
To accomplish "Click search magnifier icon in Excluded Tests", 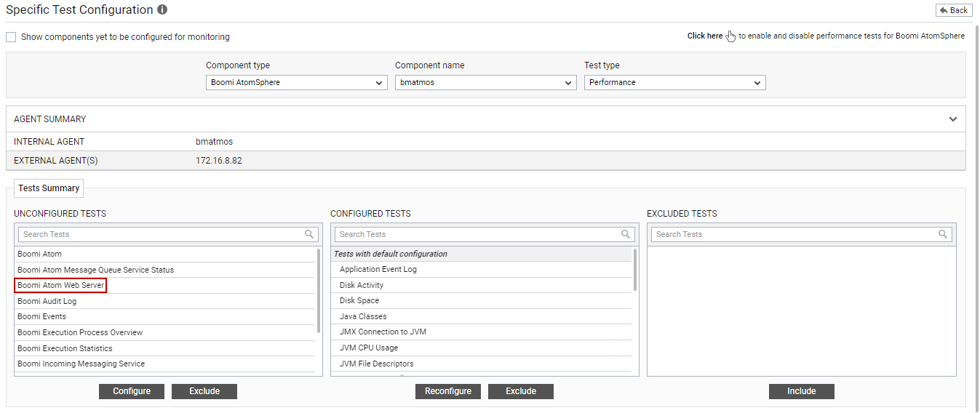I will point(943,234).
